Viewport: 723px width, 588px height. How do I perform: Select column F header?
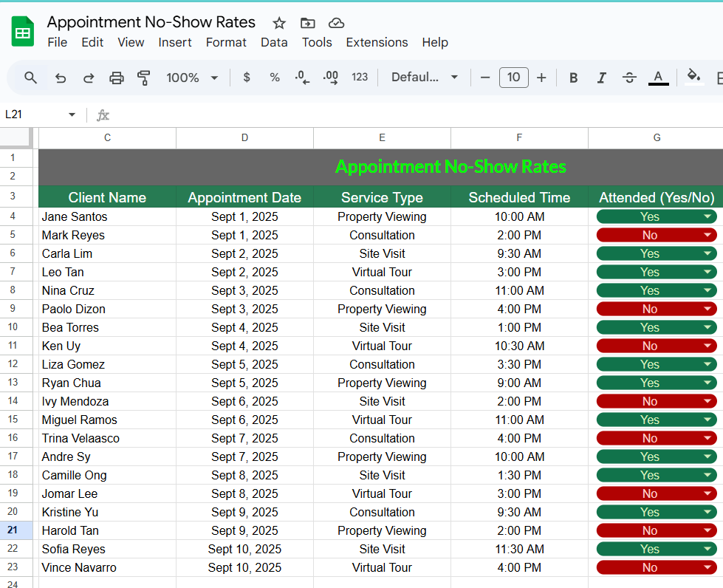(x=520, y=137)
